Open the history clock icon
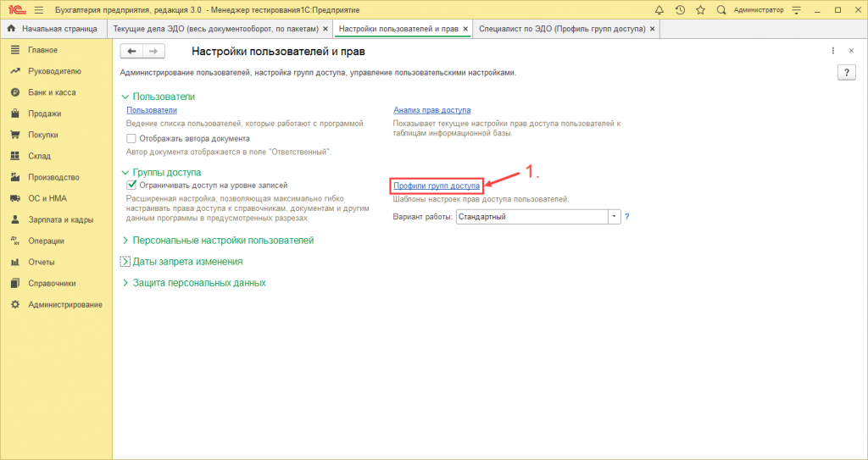The image size is (868, 460). (681, 10)
